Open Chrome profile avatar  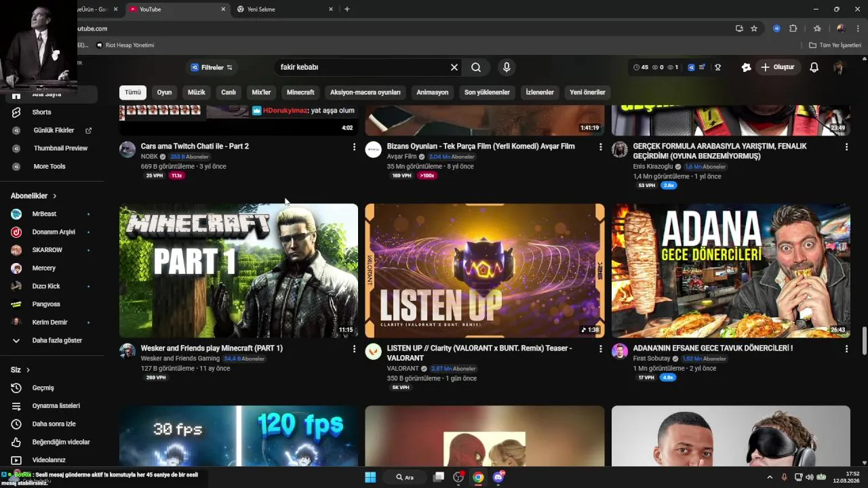click(841, 28)
